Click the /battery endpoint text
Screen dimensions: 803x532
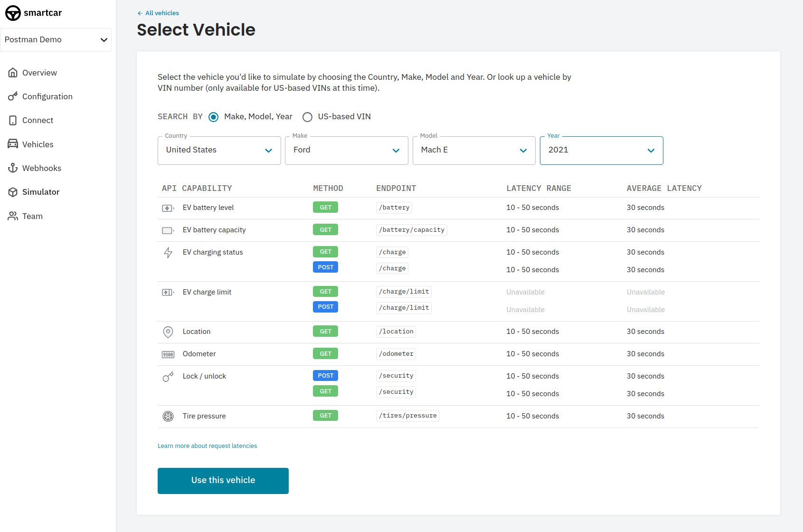[394, 208]
